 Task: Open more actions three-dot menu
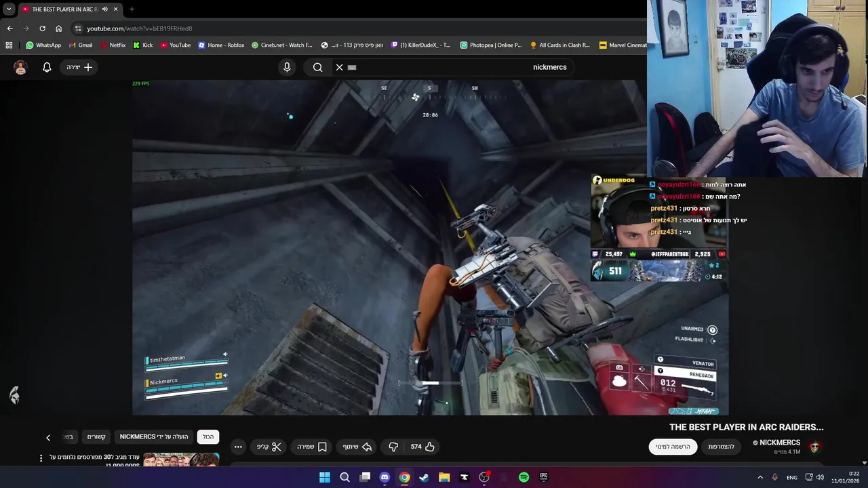(238, 447)
